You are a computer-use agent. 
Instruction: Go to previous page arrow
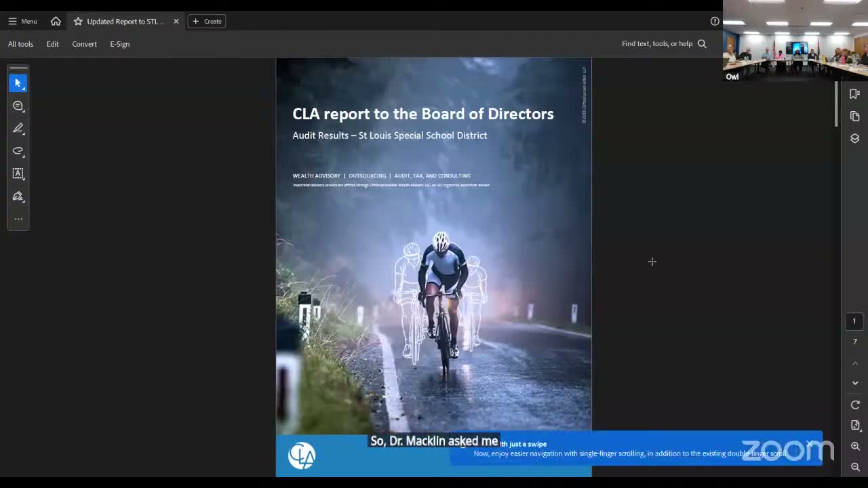point(855,364)
